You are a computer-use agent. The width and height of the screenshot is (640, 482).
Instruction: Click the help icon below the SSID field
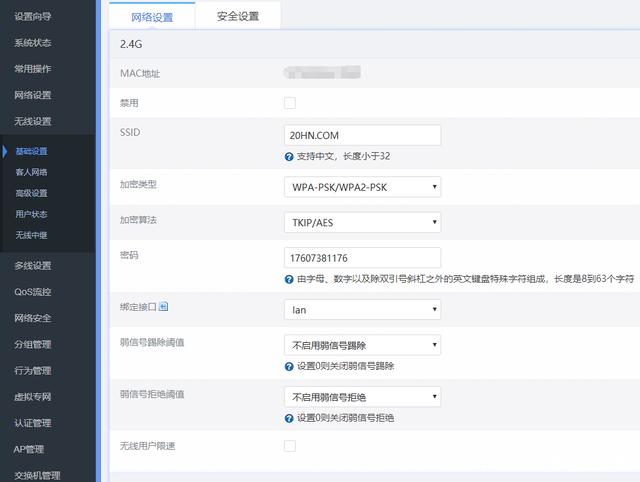click(289, 157)
